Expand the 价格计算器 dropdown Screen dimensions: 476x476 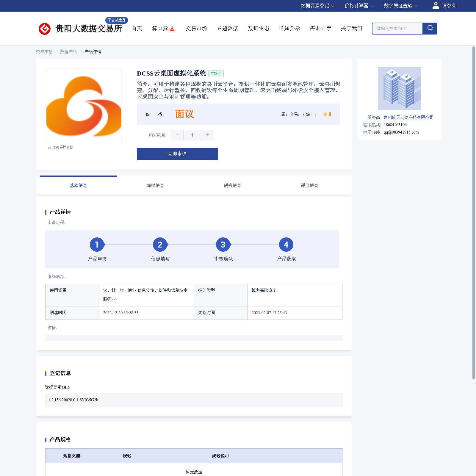(x=359, y=6)
